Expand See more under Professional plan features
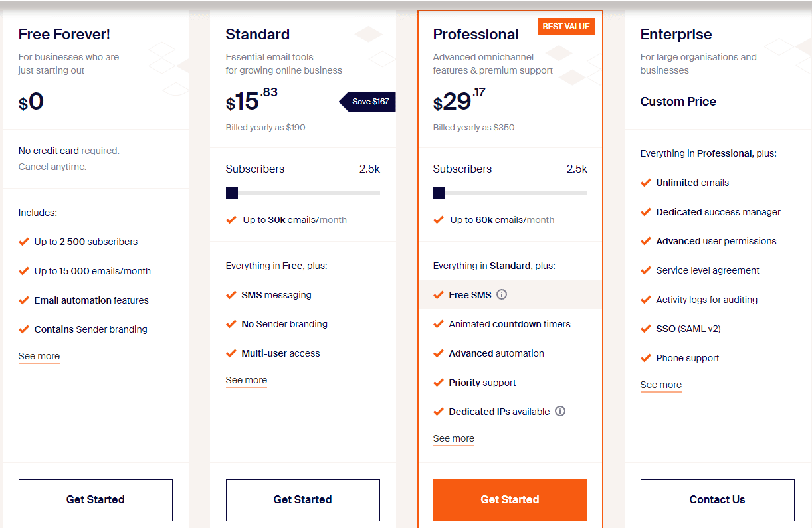The image size is (812, 528). tap(454, 438)
